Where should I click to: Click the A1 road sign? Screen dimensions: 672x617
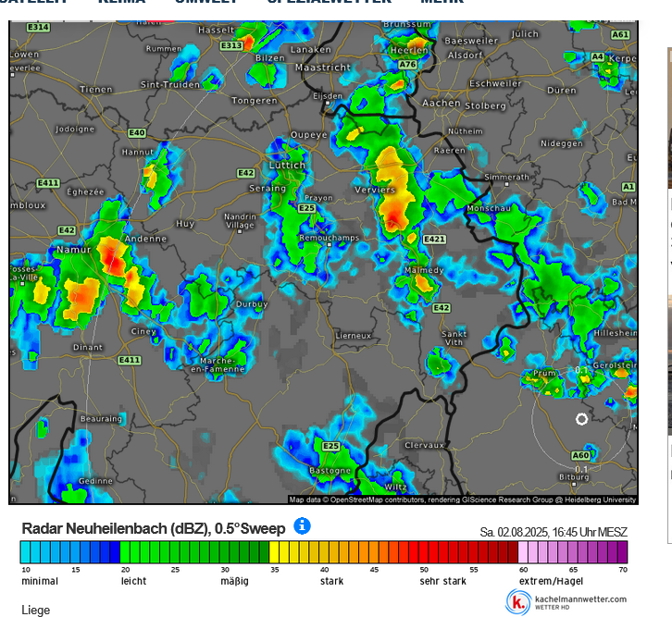tap(628, 187)
